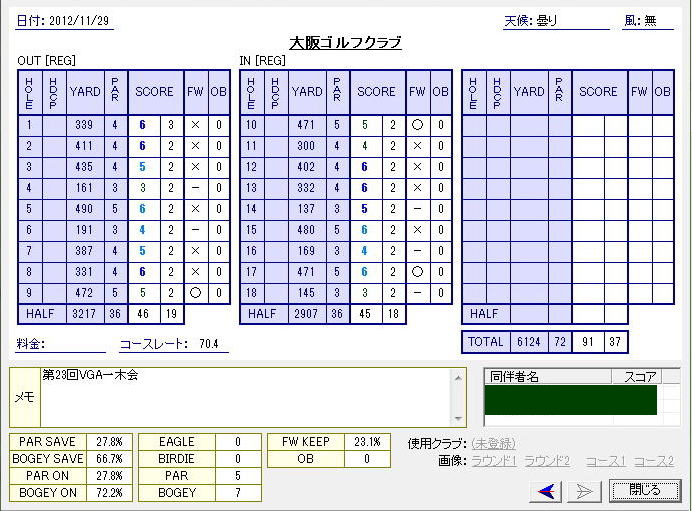This screenshot has width=692, height=511.
Task: Click BOGEY SAVE value 66.7%
Action: (x=109, y=459)
